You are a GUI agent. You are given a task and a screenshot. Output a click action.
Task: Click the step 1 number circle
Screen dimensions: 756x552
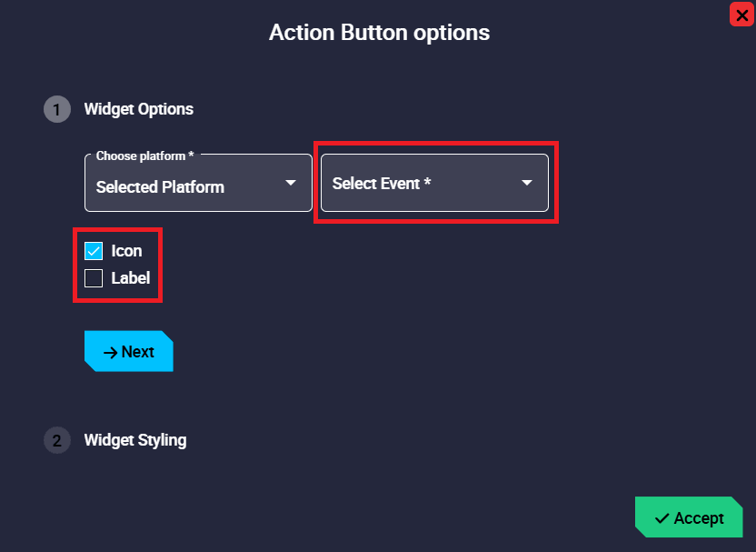pos(56,109)
